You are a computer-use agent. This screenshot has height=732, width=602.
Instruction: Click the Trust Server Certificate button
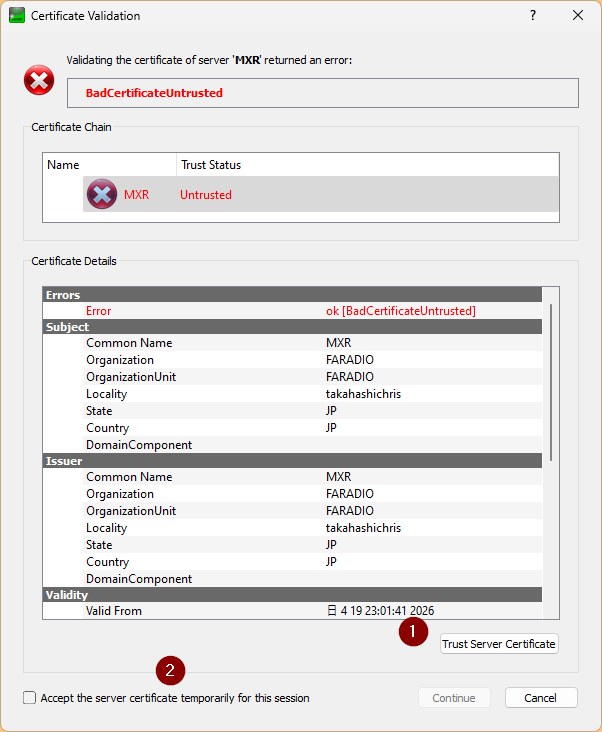pyautogui.click(x=499, y=644)
